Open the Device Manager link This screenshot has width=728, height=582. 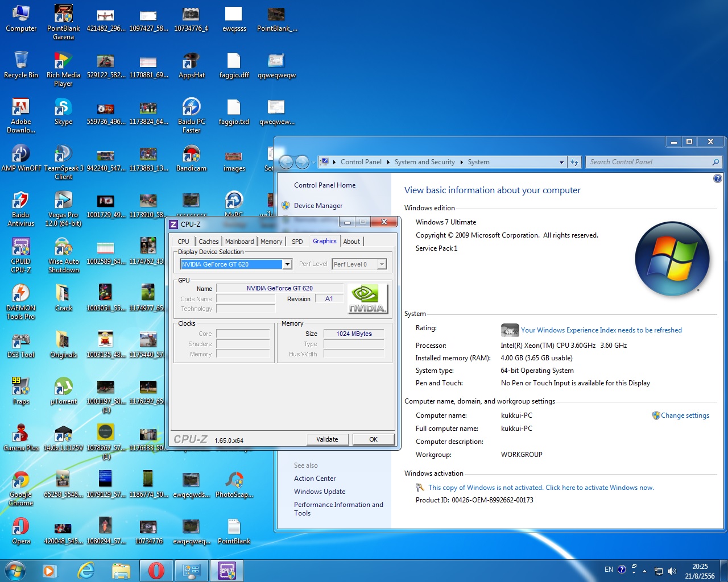[x=318, y=206]
